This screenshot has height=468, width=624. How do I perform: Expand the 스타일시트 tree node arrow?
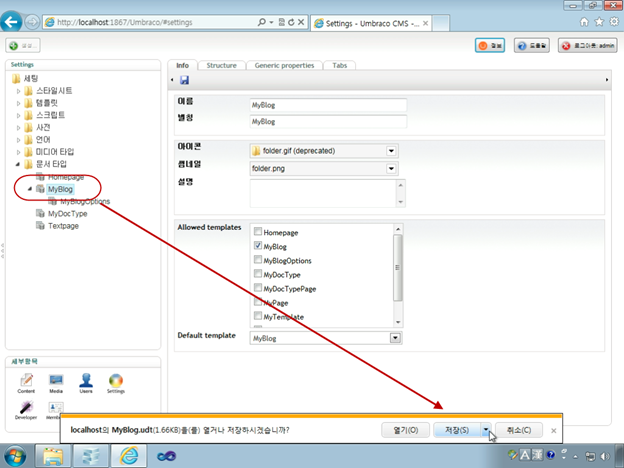coord(18,91)
